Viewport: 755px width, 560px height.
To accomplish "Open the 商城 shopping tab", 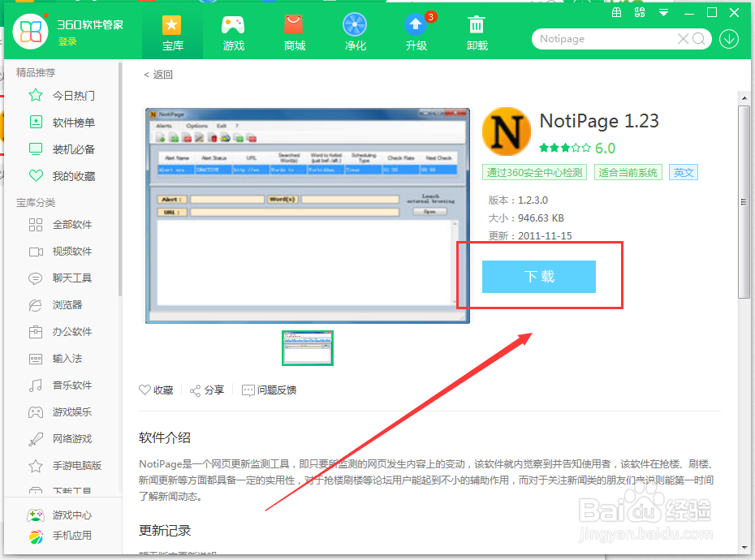I will [x=294, y=34].
